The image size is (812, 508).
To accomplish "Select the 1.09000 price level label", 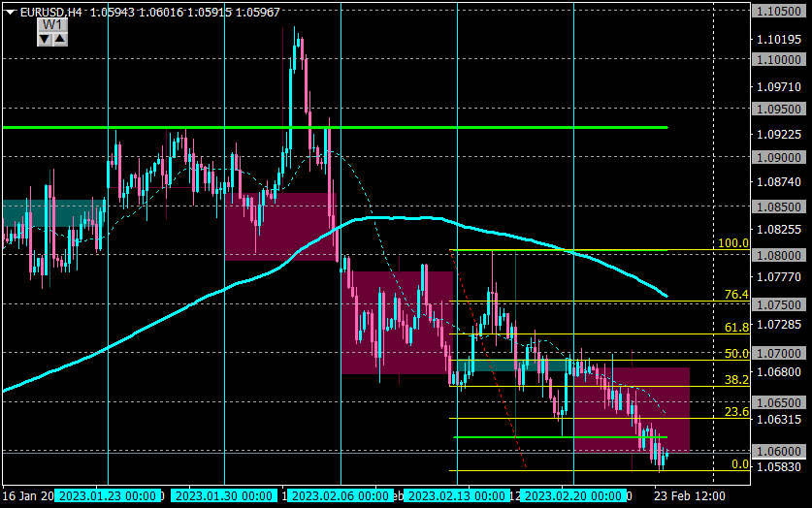I will (x=779, y=158).
